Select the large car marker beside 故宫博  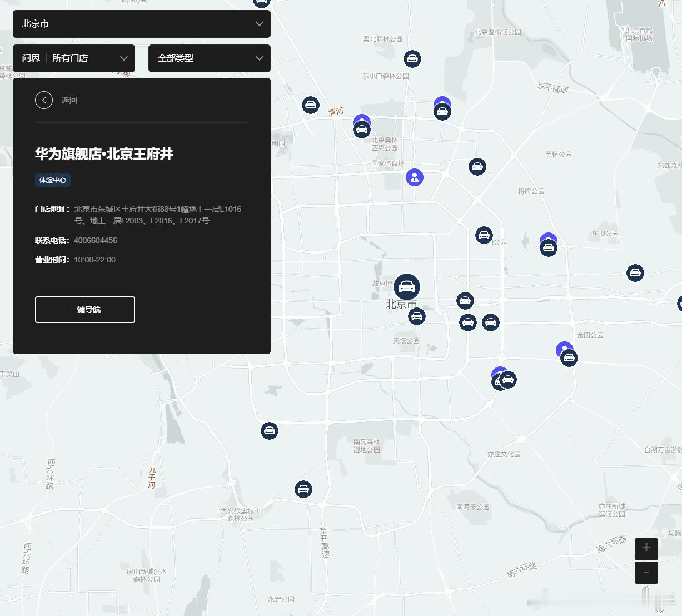point(407,287)
